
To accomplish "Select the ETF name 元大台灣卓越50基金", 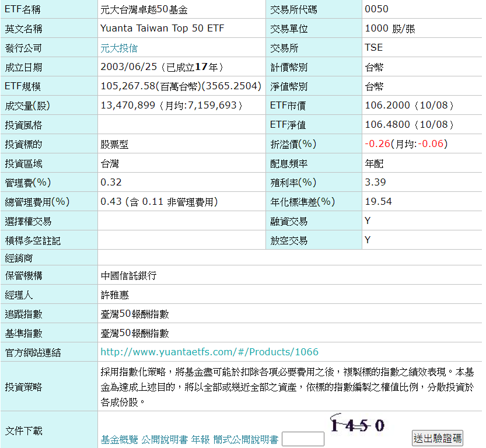I will click(x=144, y=9).
